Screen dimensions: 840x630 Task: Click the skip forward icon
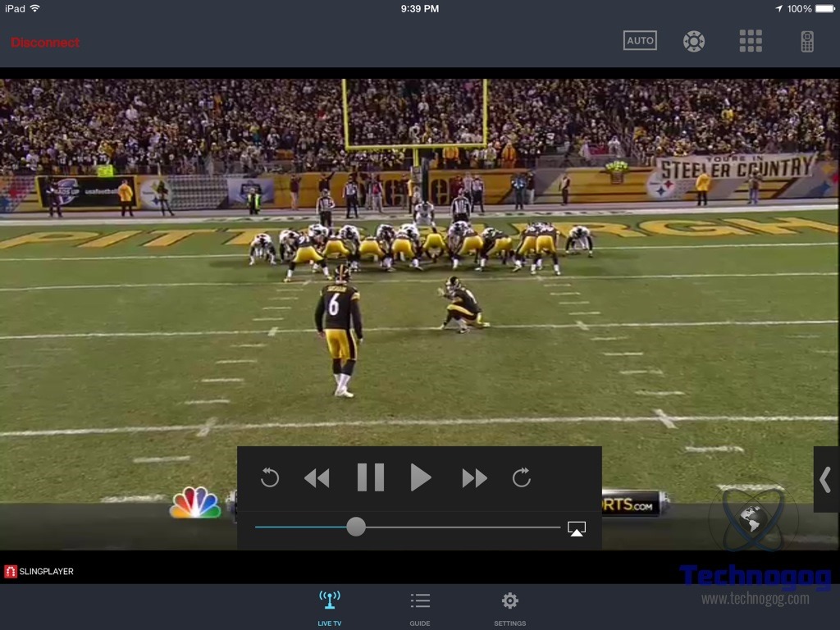click(x=522, y=477)
